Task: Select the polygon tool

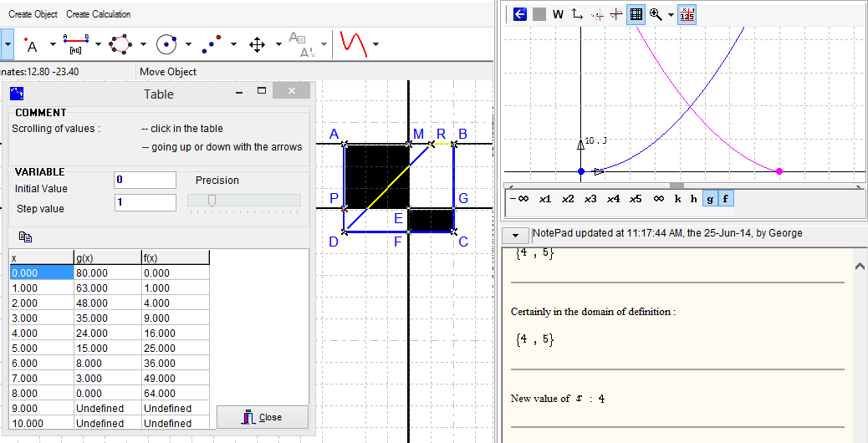Action: pos(120,44)
